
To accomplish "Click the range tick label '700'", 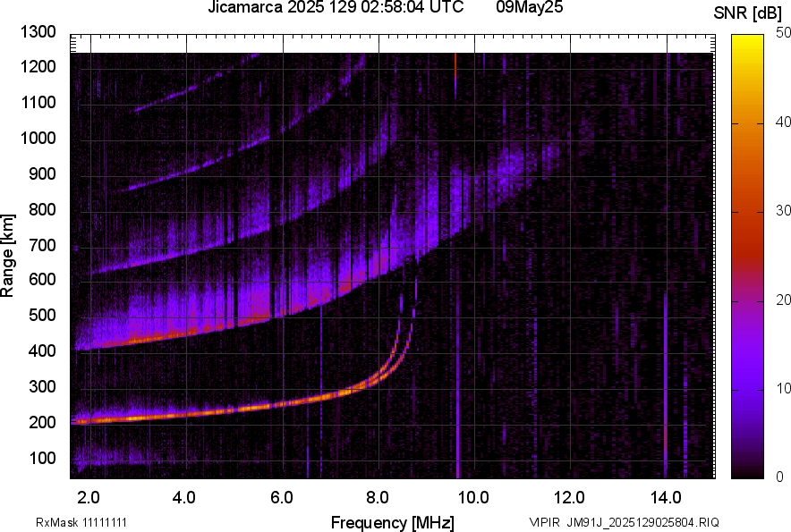I will pyautogui.click(x=42, y=245).
